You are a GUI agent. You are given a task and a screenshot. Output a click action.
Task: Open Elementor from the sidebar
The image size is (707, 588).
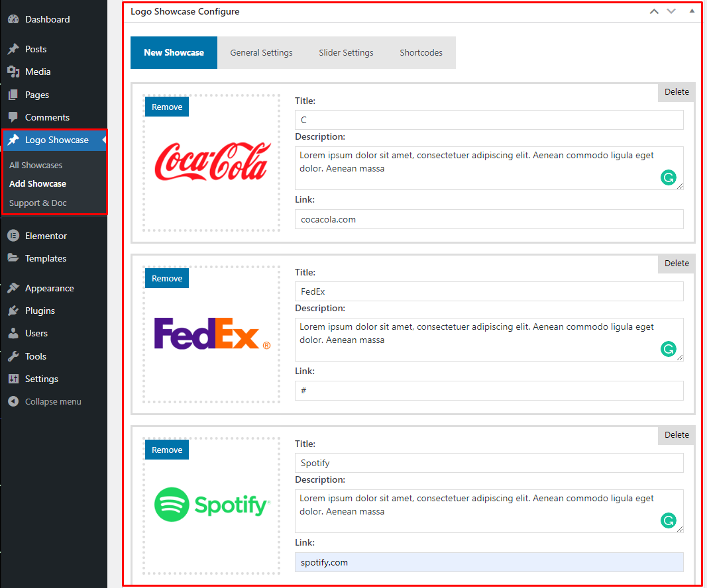[x=46, y=236]
